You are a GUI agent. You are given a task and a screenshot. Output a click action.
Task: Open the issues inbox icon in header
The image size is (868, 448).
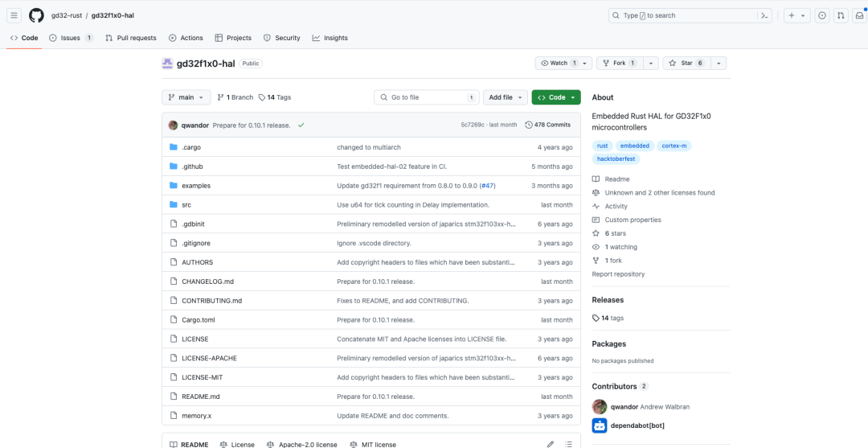[x=823, y=15]
